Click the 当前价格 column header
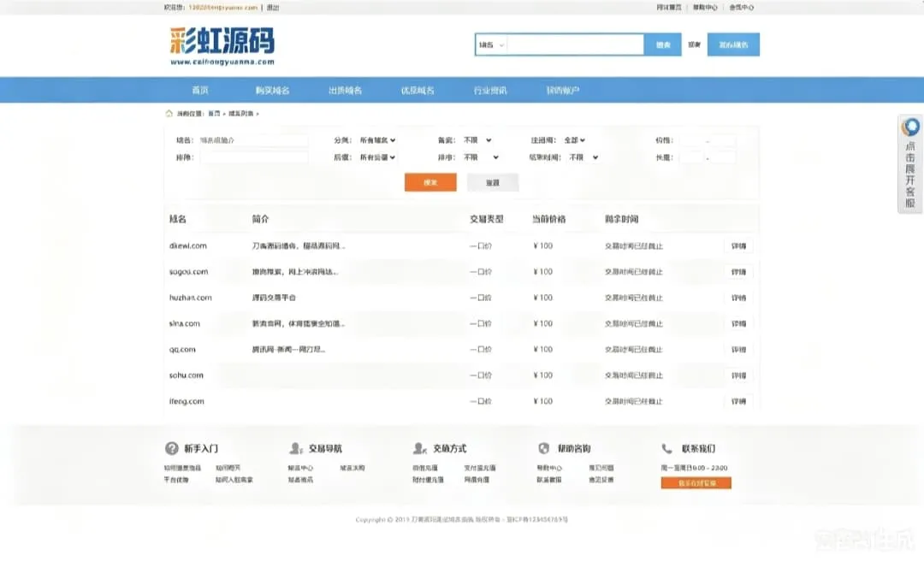Image resolution: width=924 pixels, height=561 pixels. coord(548,219)
